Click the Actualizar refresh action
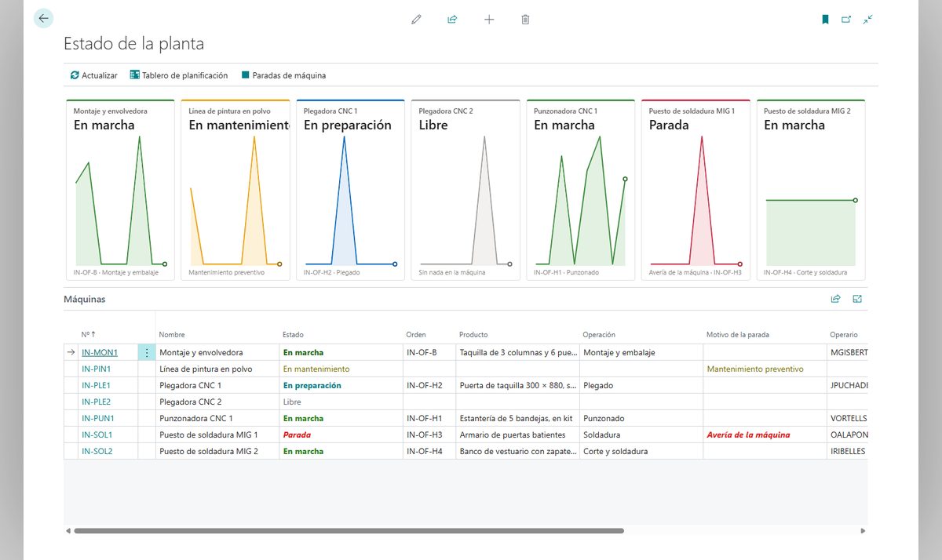This screenshot has height=560, width=942. [x=94, y=75]
